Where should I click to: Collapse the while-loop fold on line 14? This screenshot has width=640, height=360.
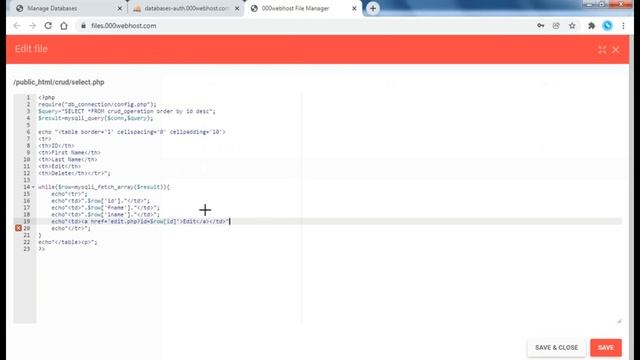click(x=33, y=187)
